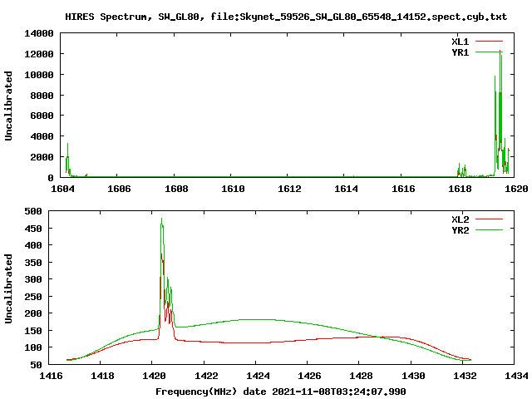
Task: Click the 12000 y-axis tick label
Action: [x=39, y=54]
